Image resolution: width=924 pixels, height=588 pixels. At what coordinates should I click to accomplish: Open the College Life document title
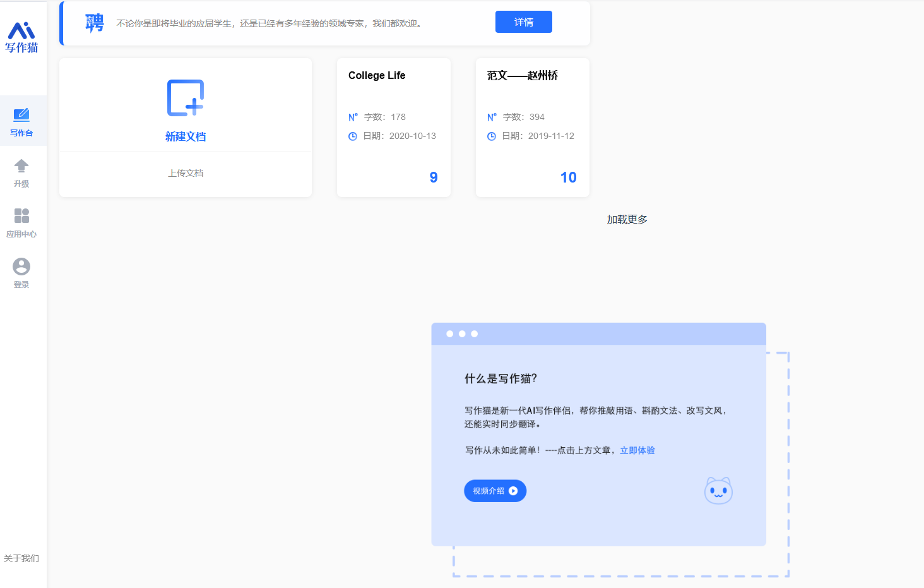coord(377,75)
